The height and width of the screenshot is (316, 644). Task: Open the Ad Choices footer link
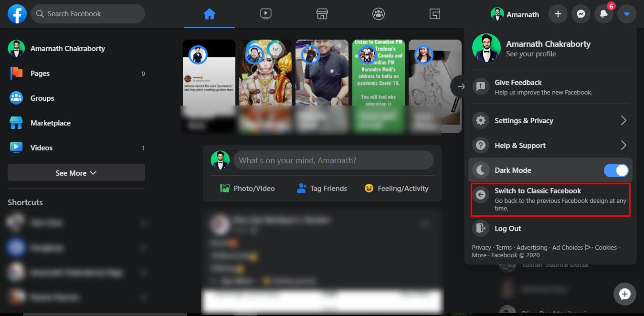click(x=571, y=248)
